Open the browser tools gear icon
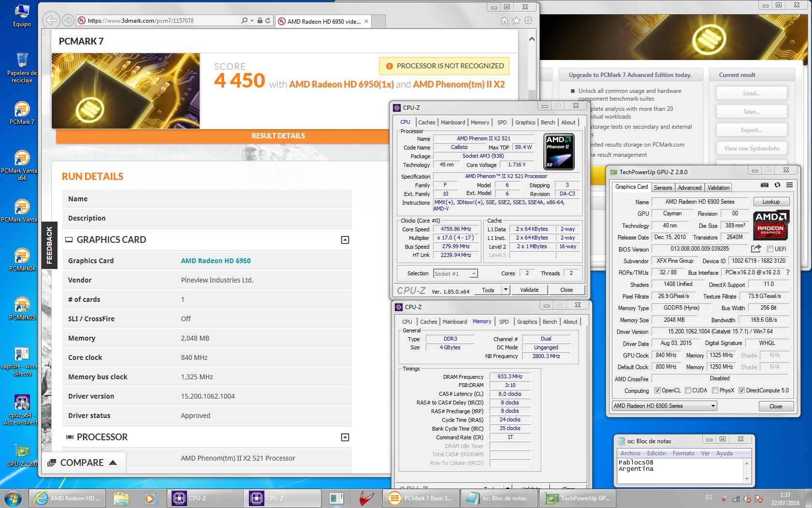Screen dimensions: 812x508 pyautogui.click(x=528, y=20)
